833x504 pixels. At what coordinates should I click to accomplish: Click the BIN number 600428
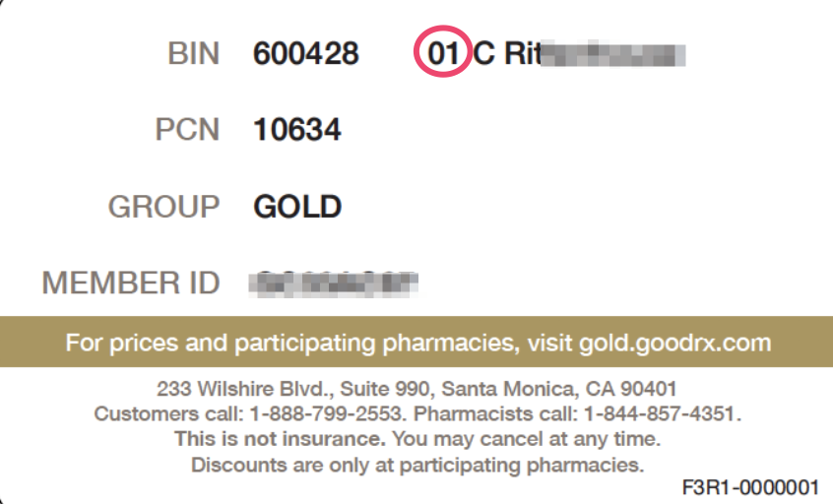point(305,53)
